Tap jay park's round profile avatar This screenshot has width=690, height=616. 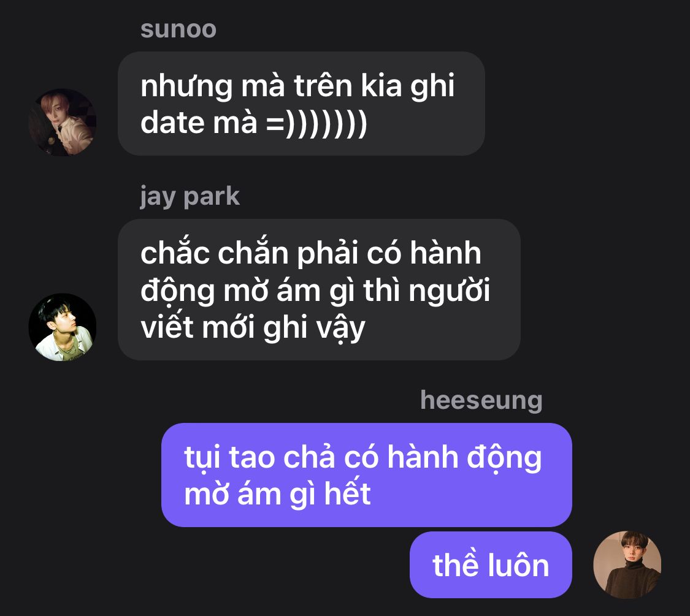coord(63,327)
